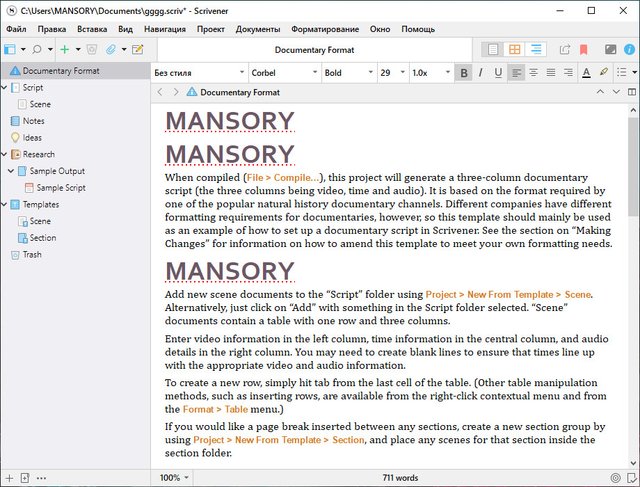The image size is (640, 487).
Task: Select Sample Script in the binder
Action: 61,188
